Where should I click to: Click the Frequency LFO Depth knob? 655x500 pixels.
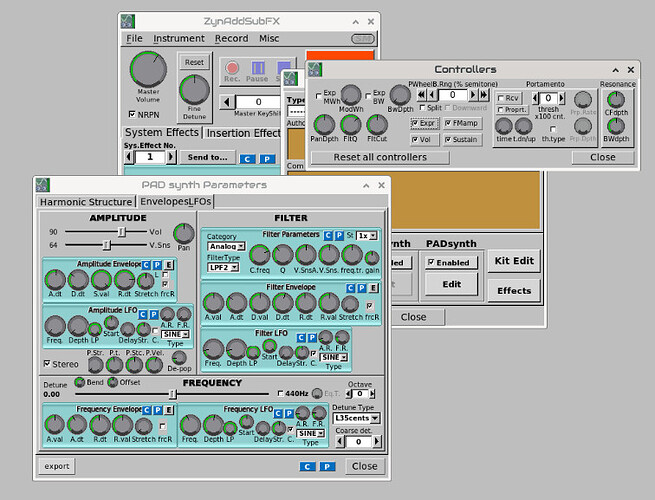pos(213,425)
